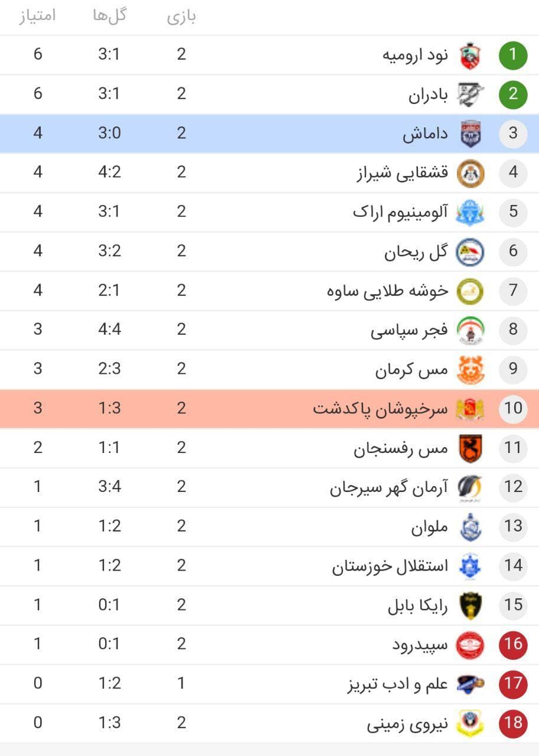Click the فجر سپاسی team crest
Image resolution: width=539 pixels, height=756 pixels.
pos(470,330)
